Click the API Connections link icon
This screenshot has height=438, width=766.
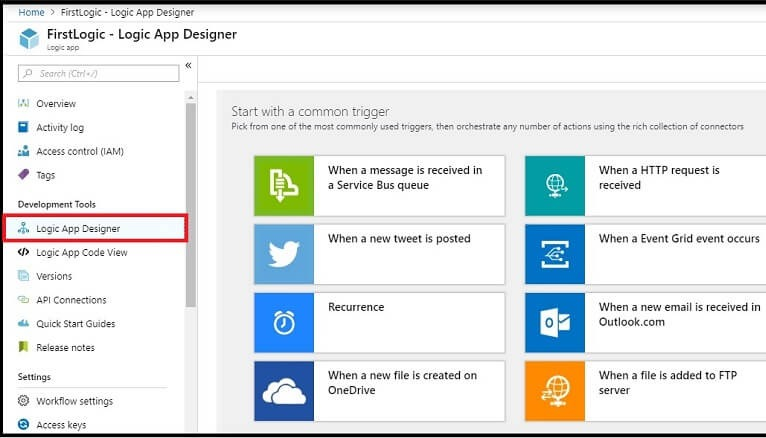[23, 299]
